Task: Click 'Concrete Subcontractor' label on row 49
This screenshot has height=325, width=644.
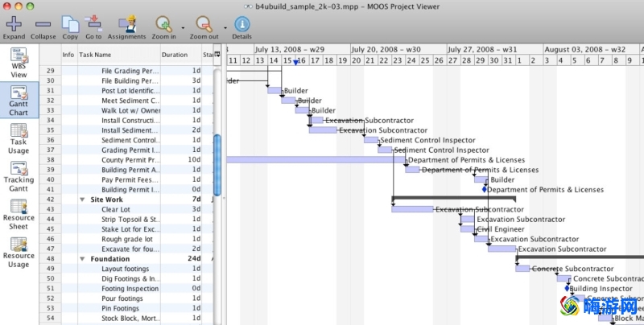Action: pyautogui.click(x=573, y=269)
